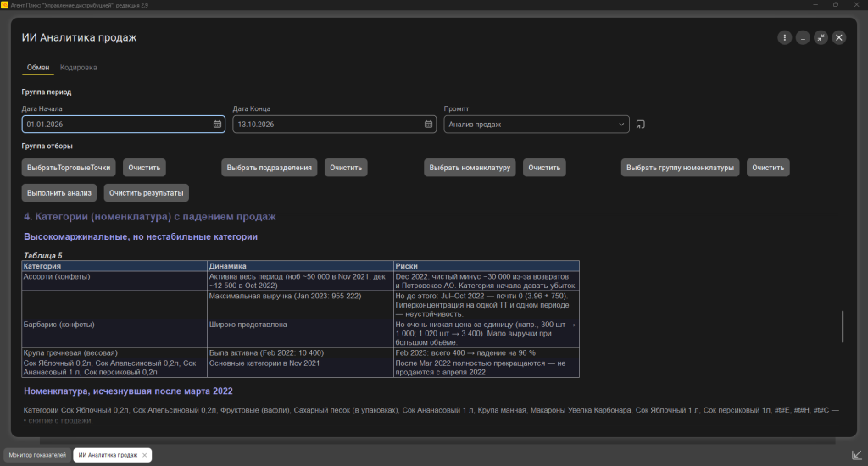The width and height of the screenshot is (868, 466).
Task: Expand the Промпт dropdown arrow
Action: [x=621, y=125]
